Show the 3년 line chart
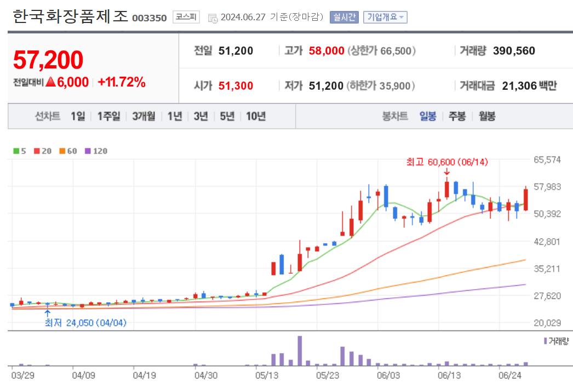 pyautogui.click(x=200, y=116)
